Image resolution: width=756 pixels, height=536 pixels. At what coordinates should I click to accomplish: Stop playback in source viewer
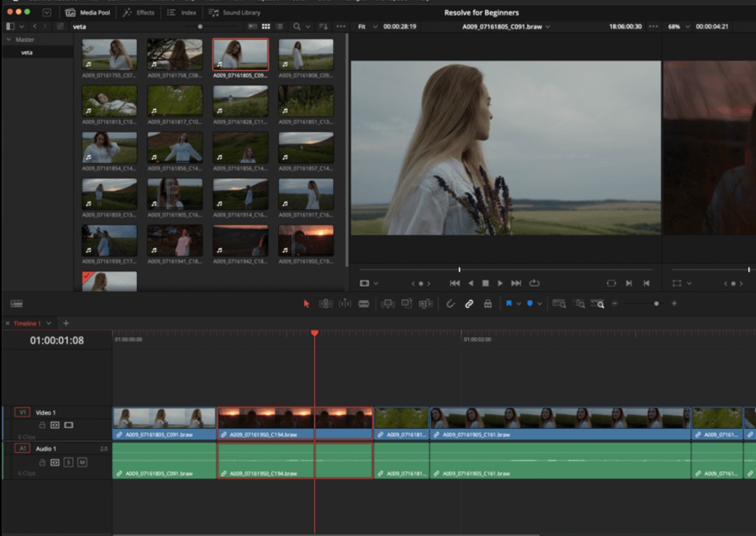pyautogui.click(x=486, y=283)
